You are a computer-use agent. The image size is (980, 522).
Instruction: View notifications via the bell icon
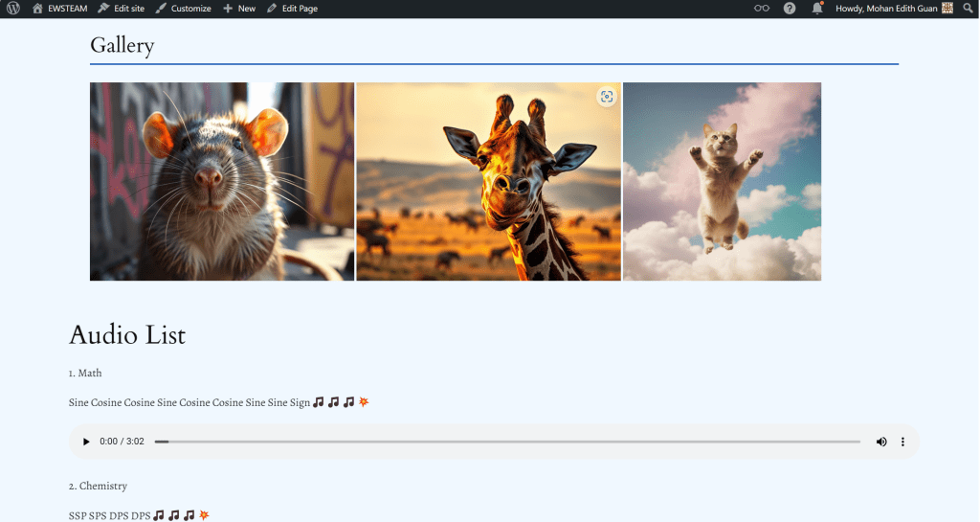point(817,9)
